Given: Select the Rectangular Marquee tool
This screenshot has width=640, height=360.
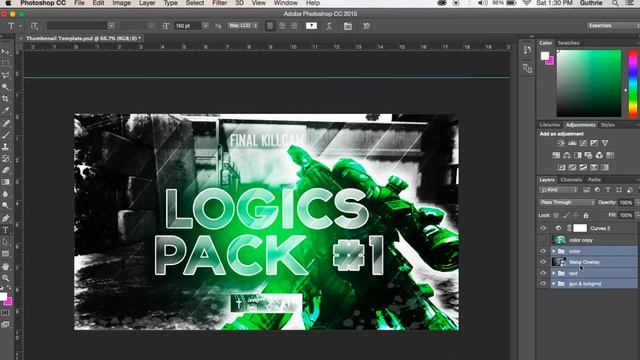Looking at the screenshot, I should (5, 64).
